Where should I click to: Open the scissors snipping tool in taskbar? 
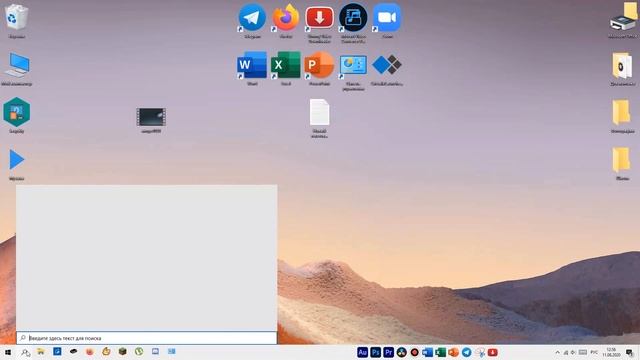coord(480,353)
